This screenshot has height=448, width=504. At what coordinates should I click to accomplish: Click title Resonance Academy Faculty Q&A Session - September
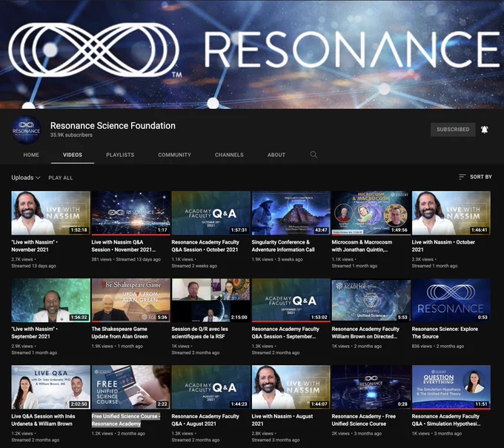click(x=285, y=332)
